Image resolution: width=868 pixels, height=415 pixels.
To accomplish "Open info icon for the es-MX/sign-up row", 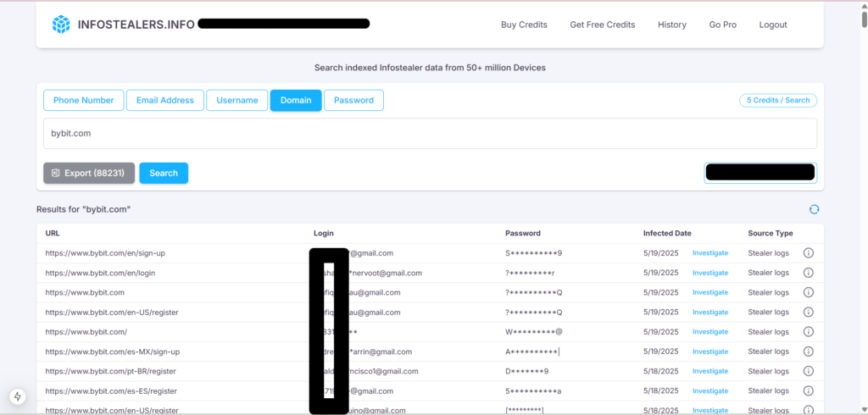I will point(808,351).
